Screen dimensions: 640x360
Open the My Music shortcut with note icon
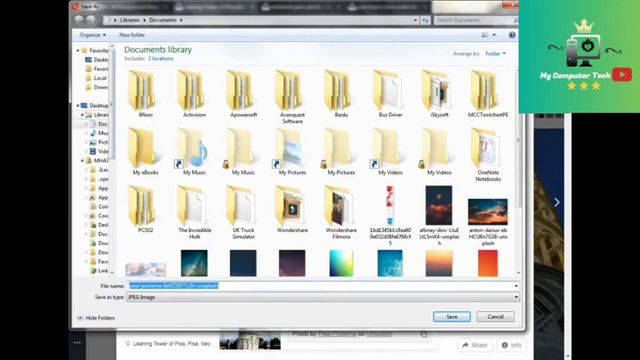click(x=194, y=152)
